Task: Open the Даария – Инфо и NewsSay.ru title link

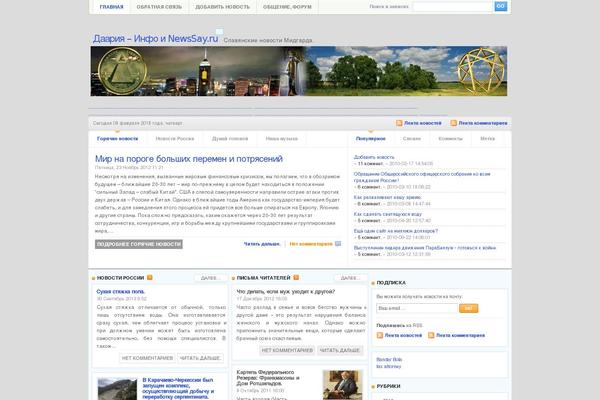Action: tap(155, 39)
